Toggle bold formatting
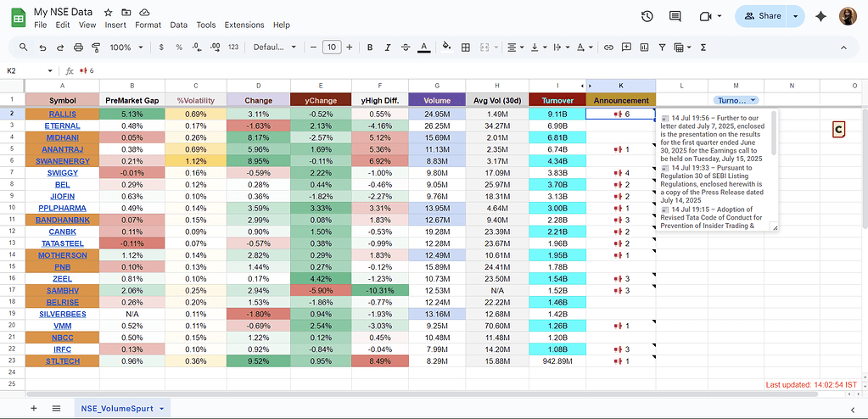 [370, 47]
